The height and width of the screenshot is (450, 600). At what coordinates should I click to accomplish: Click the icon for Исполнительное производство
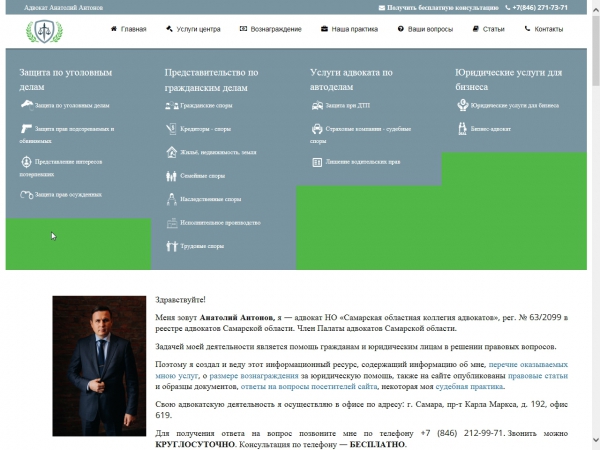[x=172, y=223]
